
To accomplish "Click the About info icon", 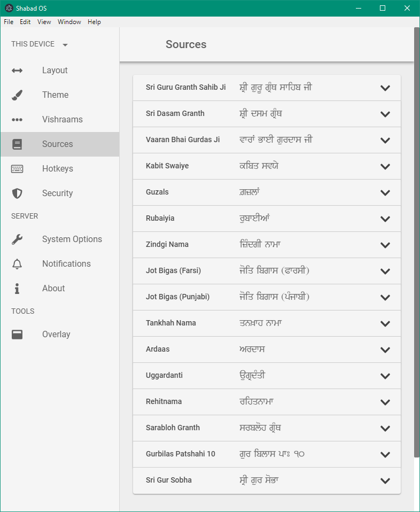I will [x=17, y=288].
